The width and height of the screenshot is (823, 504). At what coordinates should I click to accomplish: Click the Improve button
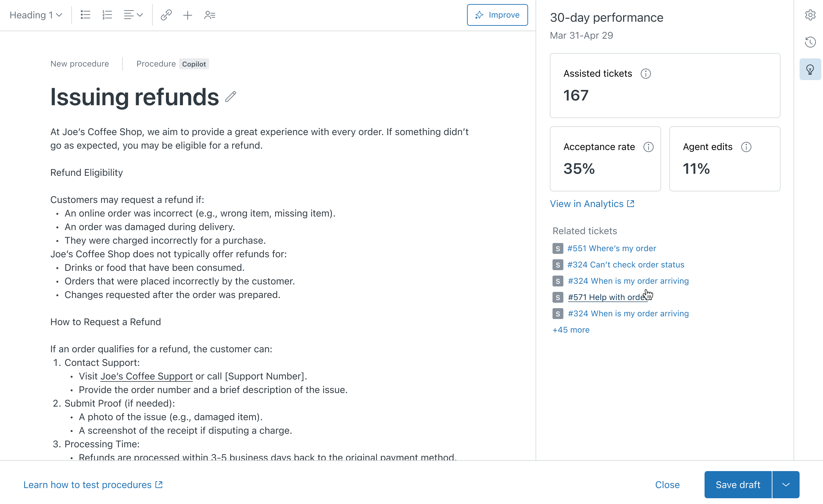coord(497,15)
